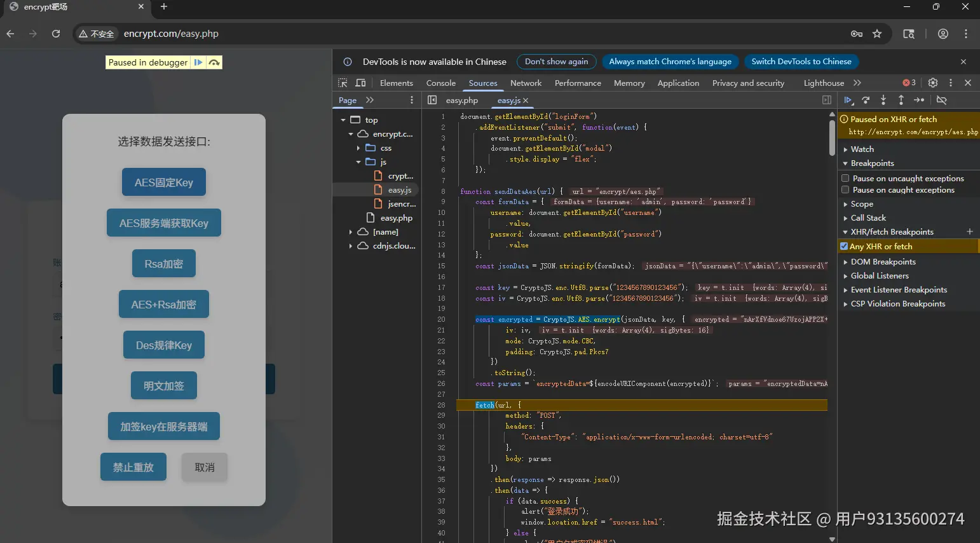Screen dimensions: 980x543
Task: Toggle device toolbar icon
Action: (x=360, y=83)
